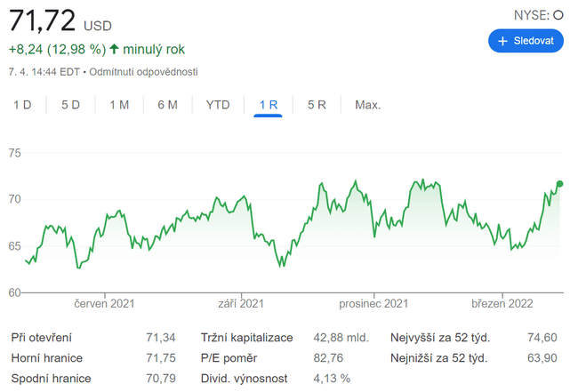The image size is (578, 392).
Task: Click the plus icon in the Sledovat button
Action: 502,41
